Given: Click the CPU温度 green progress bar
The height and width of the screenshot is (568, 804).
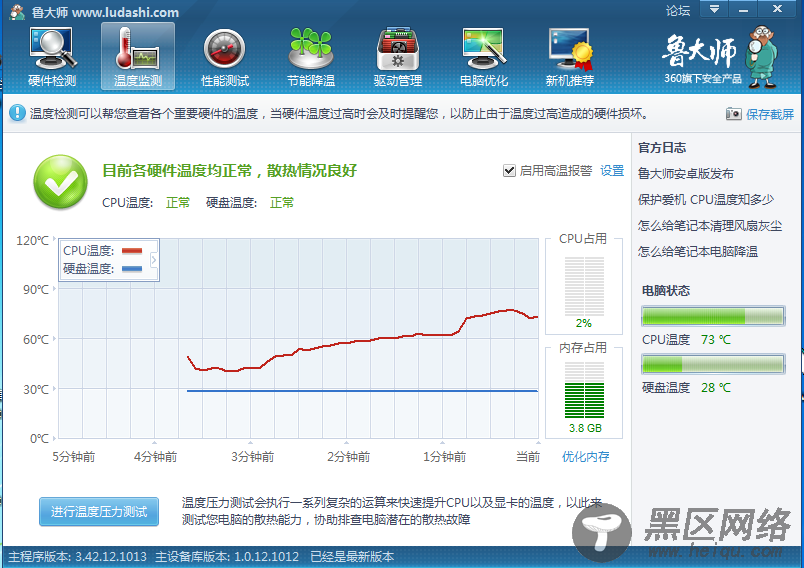Looking at the screenshot, I should [713, 316].
